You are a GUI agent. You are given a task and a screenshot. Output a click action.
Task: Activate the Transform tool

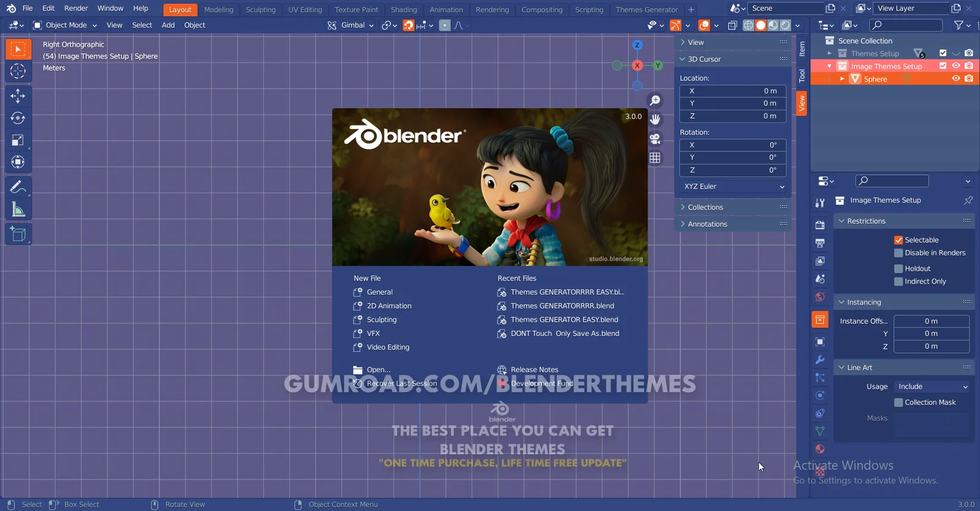tap(18, 162)
